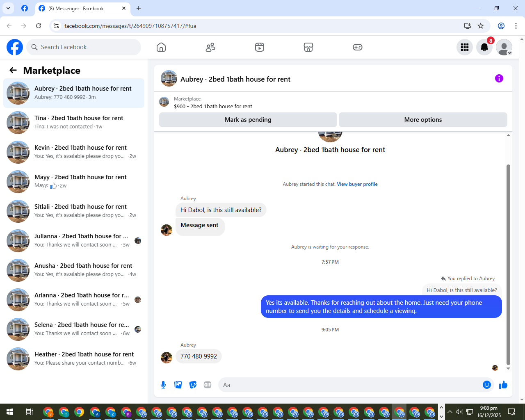View site information icon in address bar
525x420 pixels.
56,26
